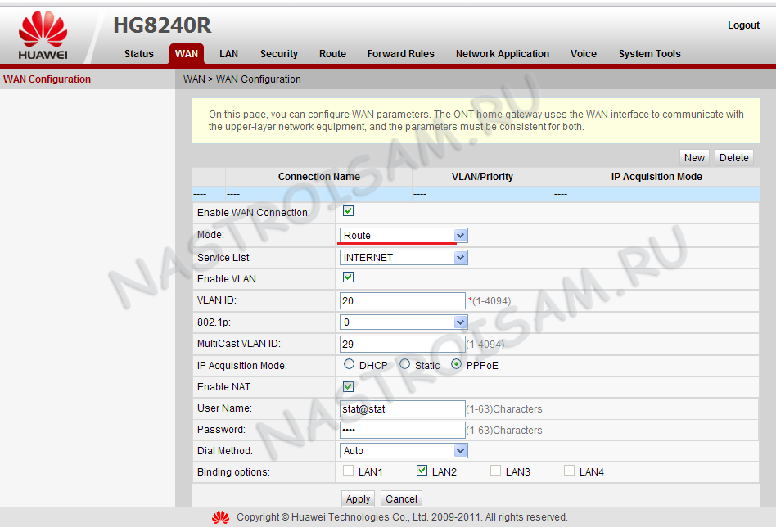Uncheck the Enable VLAN checkbox

point(348,278)
